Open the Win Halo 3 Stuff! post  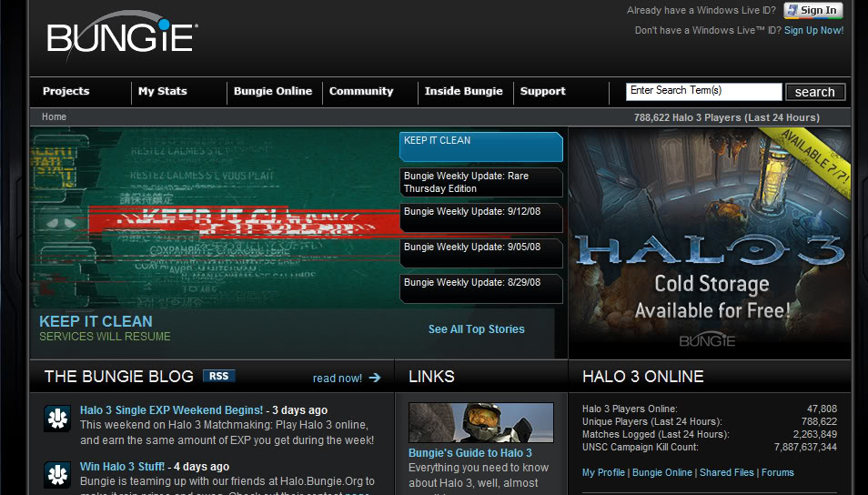(122, 466)
